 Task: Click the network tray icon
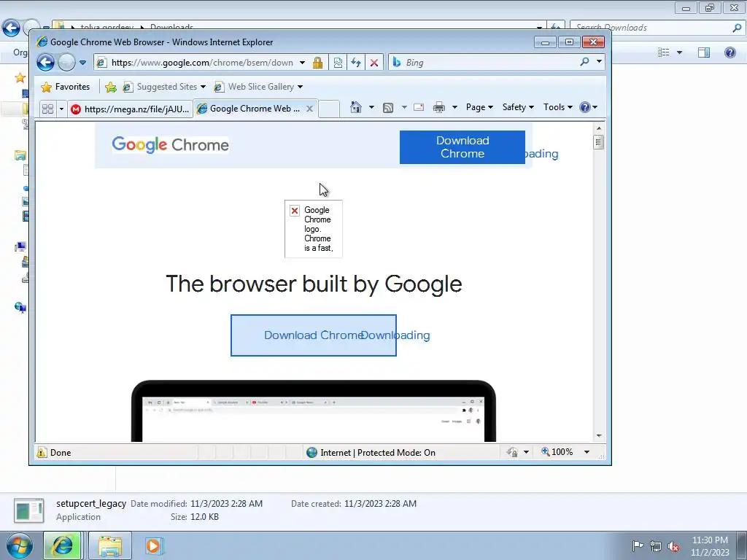[656, 545]
